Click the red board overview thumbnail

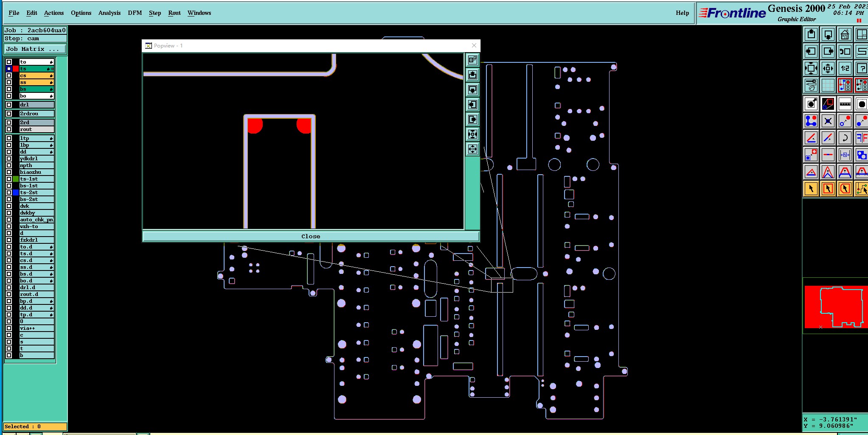click(836, 307)
